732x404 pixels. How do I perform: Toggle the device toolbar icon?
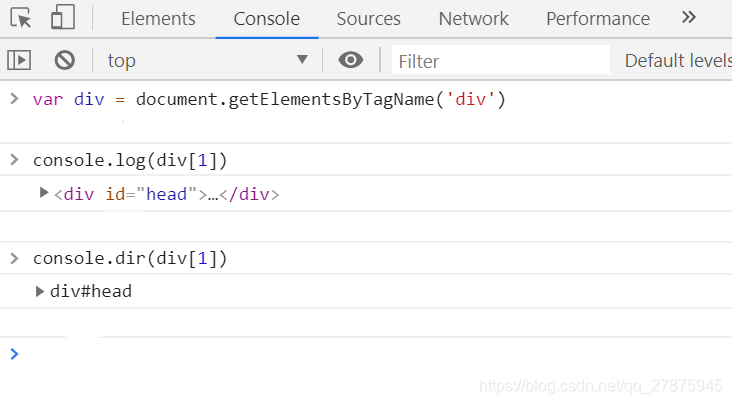[63, 17]
